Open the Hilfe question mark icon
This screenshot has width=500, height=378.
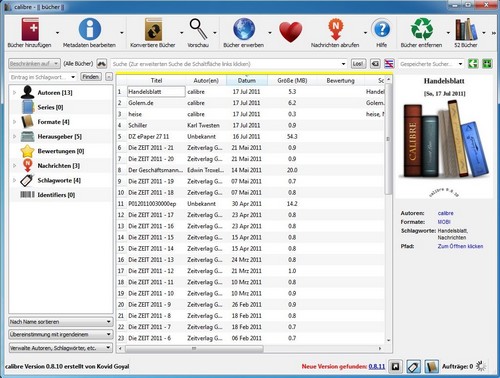(x=382, y=29)
